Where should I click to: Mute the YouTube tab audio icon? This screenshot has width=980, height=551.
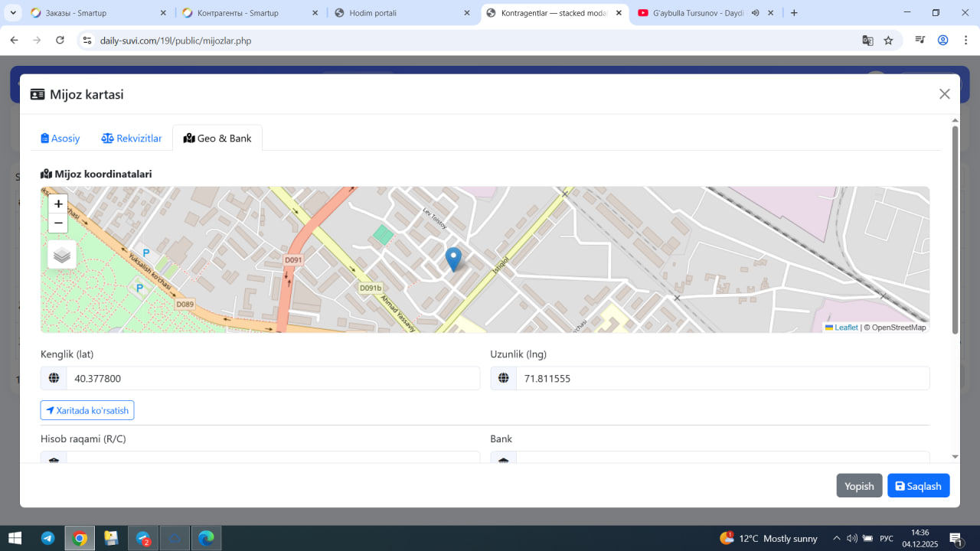[755, 13]
